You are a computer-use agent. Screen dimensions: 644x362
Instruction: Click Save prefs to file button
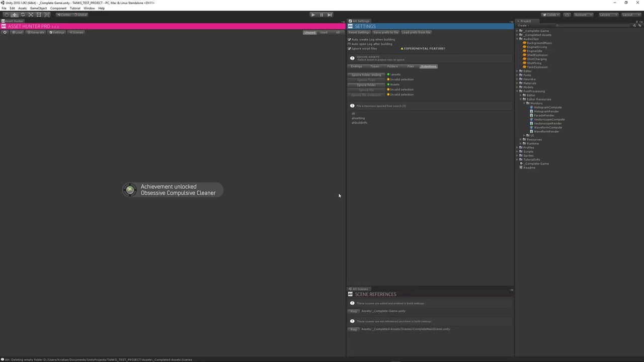pyautogui.click(x=385, y=33)
